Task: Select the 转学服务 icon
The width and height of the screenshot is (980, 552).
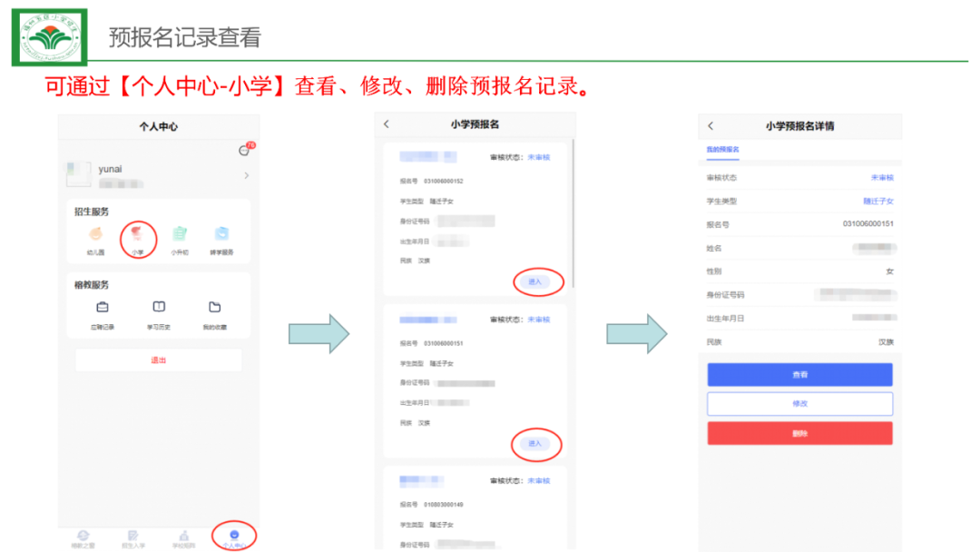Action: 221,236
